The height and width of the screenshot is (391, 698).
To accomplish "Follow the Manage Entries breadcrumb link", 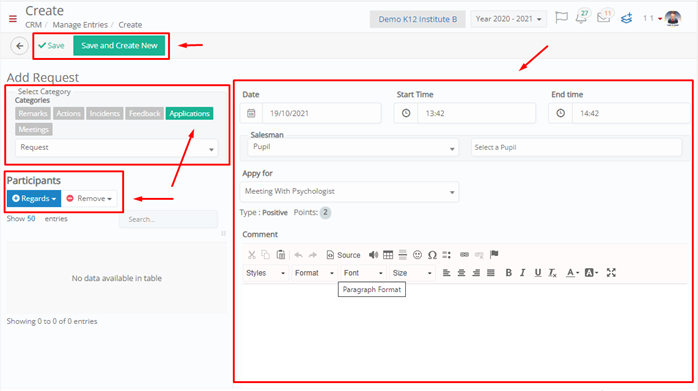I will (x=80, y=25).
